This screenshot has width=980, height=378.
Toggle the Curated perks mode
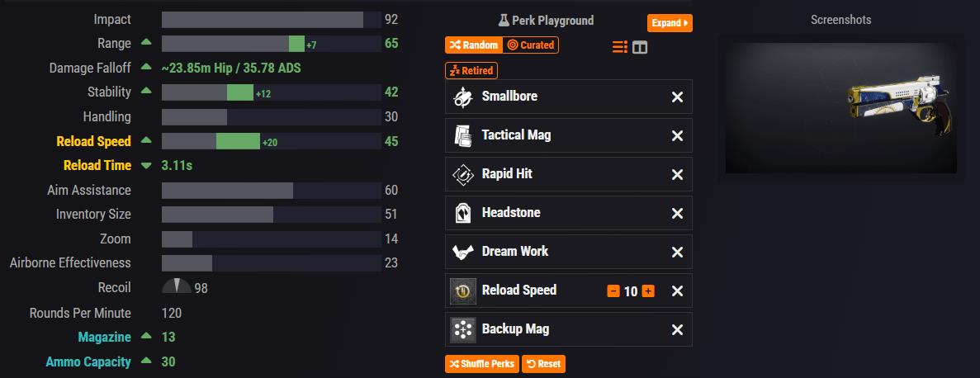pos(531,45)
